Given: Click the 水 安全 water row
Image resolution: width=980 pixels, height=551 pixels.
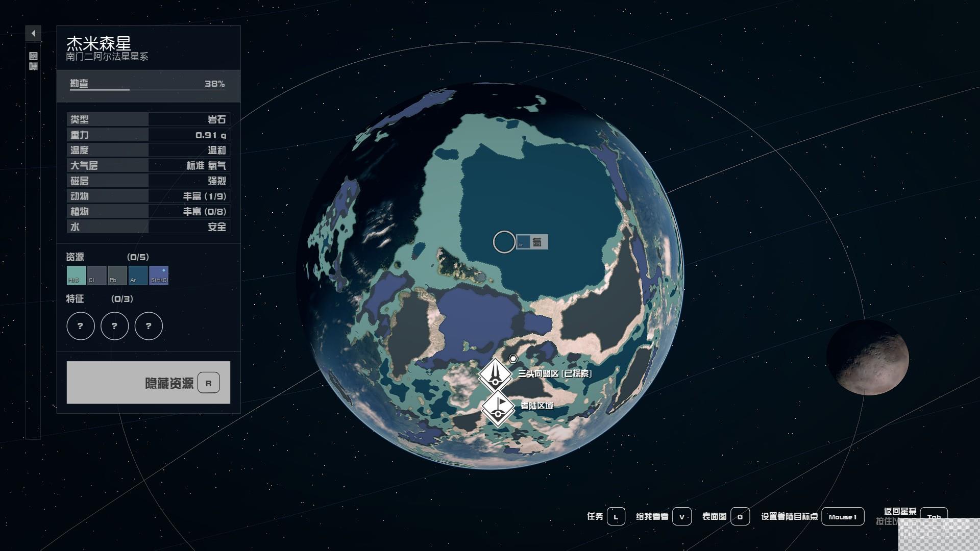Looking at the screenshot, I should point(149,227).
